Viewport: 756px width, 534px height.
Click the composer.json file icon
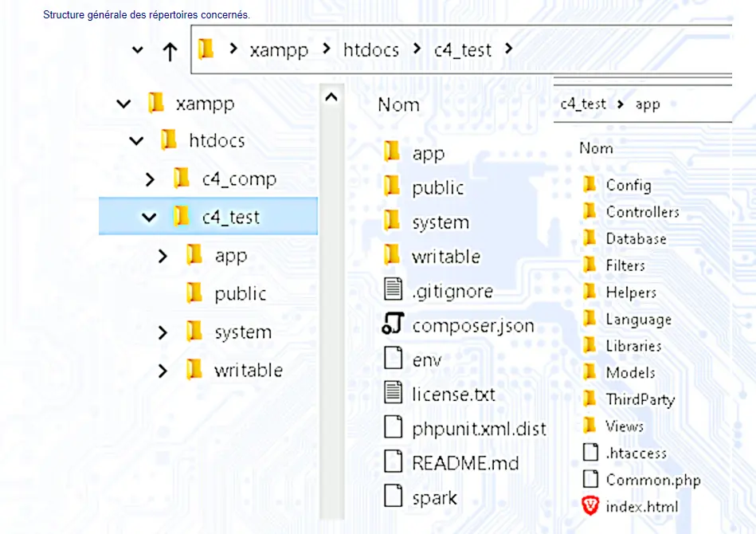coord(393,324)
